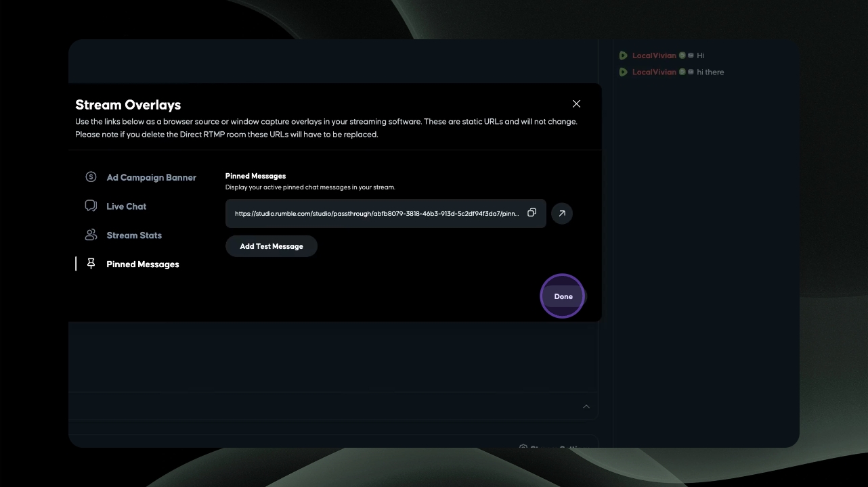Open the pinned messages URL in a new tab
This screenshot has height=487, width=868.
pyautogui.click(x=562, y=214)
